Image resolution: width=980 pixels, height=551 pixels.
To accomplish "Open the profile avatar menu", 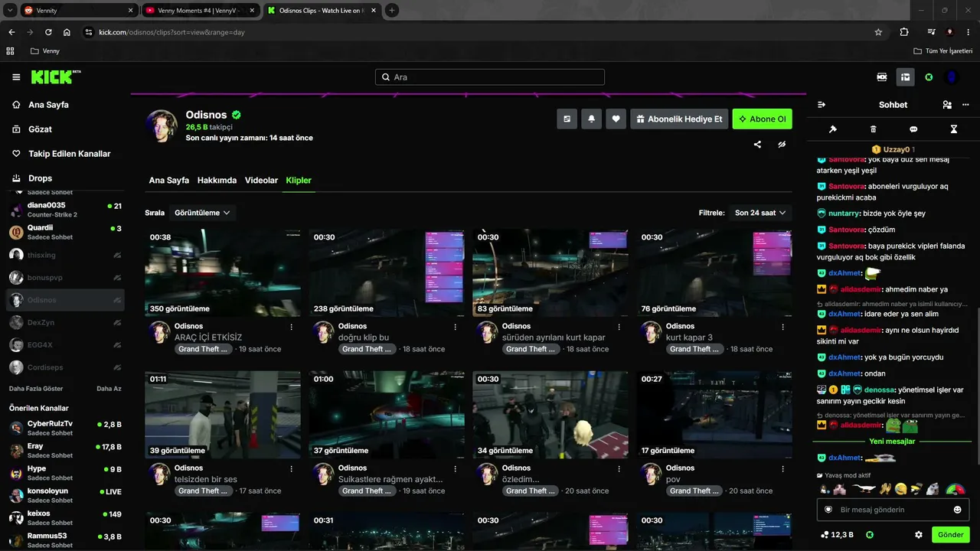I will tap(952, 77).
